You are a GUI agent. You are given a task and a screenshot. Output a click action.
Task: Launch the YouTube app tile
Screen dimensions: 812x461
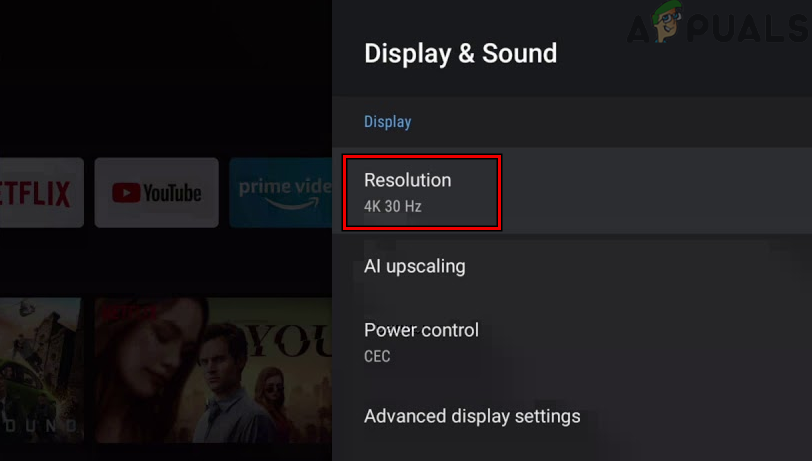156,192
